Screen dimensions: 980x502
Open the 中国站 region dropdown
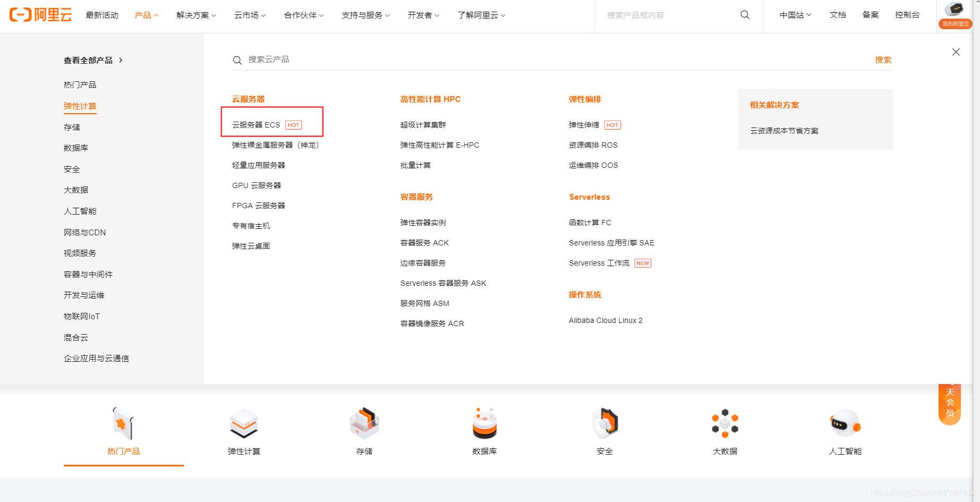pyautogui.click(x=796, y=15)
